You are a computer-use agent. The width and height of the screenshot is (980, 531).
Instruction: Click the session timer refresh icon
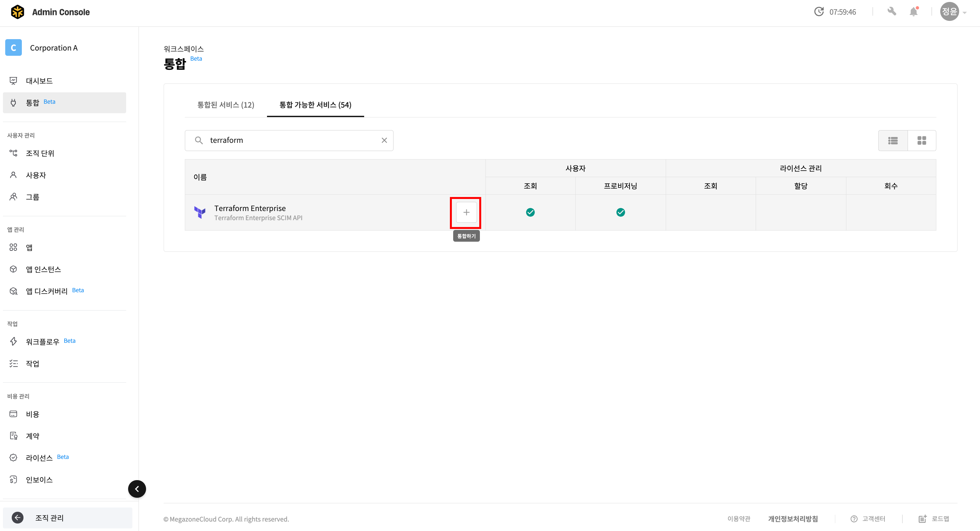[x=819, y=12]
